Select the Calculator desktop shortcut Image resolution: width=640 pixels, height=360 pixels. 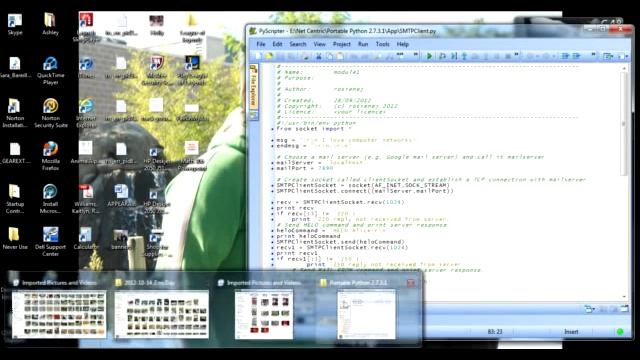pyautogui.click(x=86, y=238)
